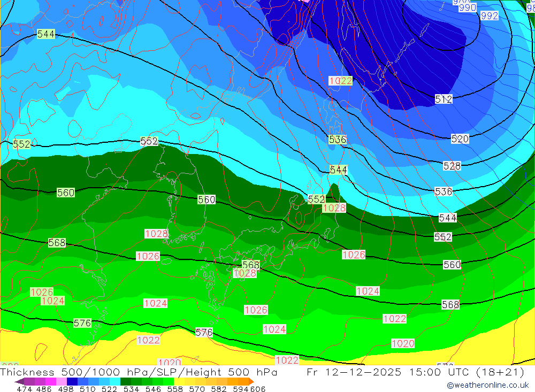Pick the bright yellow legend swatch

tap(179, 381)
